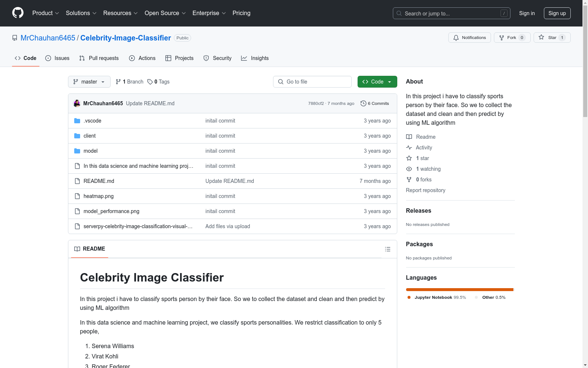Select the README tab heading
The width and height of the screenshot is (588, 368).
(x=90, y=249)
